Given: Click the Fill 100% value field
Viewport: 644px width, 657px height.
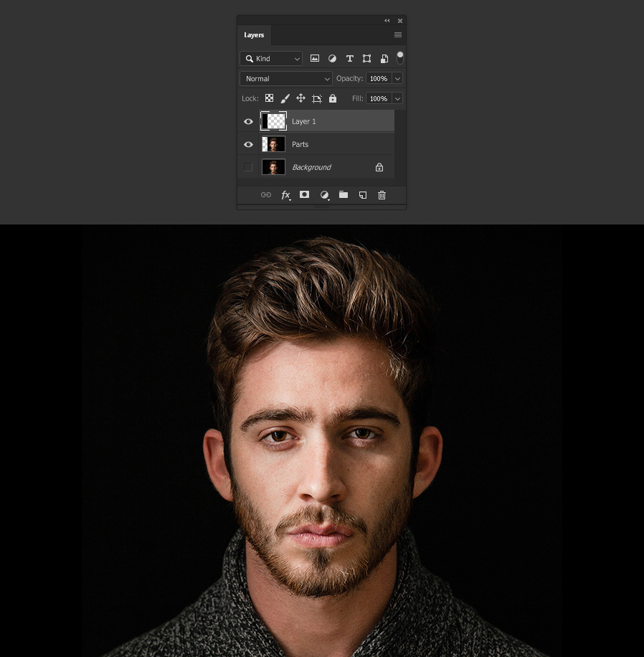Looking at the screenshot, I should click(379, 98).
